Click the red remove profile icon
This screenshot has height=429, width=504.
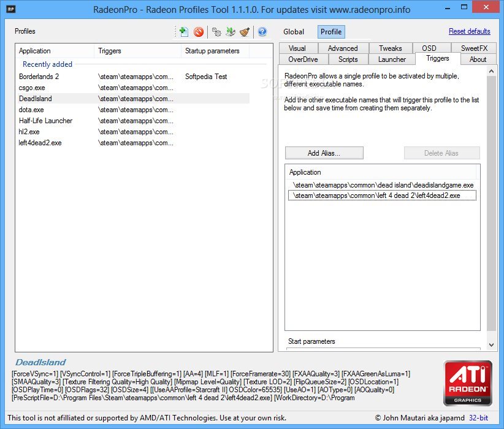(x=199, y=32)
